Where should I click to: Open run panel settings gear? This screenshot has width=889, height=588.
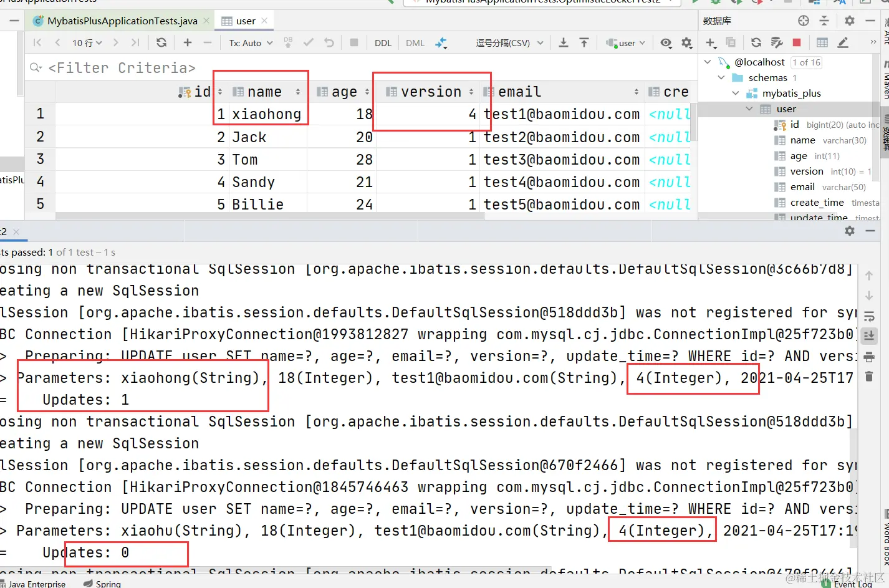pyautogui.click(x=850, y=231)
